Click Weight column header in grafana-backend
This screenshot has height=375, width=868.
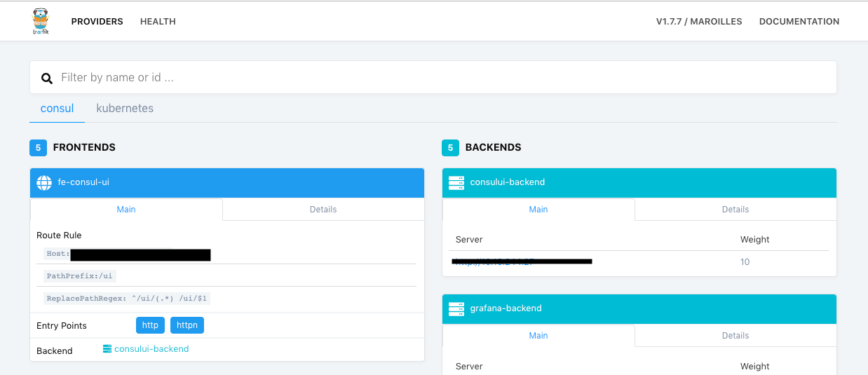tap(755, 367)
